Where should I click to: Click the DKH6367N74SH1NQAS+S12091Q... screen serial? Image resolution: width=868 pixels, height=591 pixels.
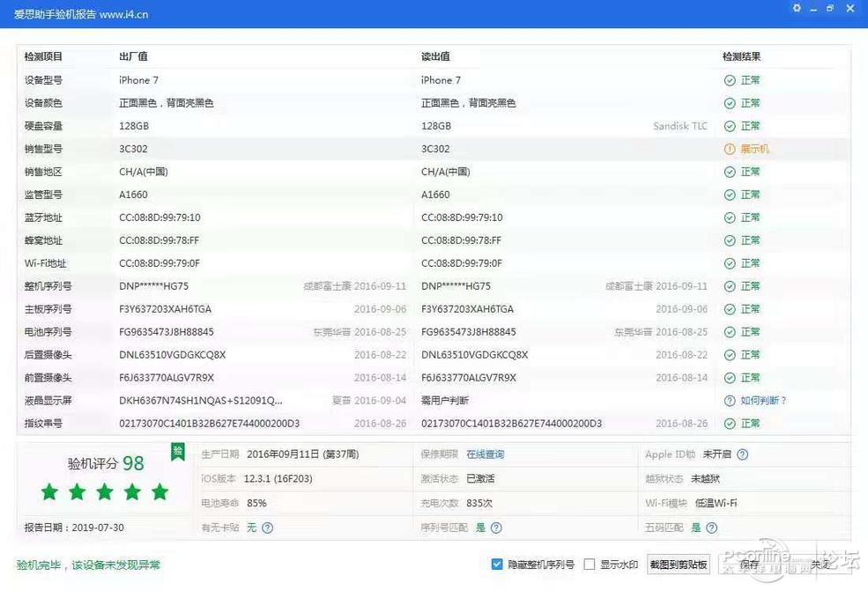(201, 401)
